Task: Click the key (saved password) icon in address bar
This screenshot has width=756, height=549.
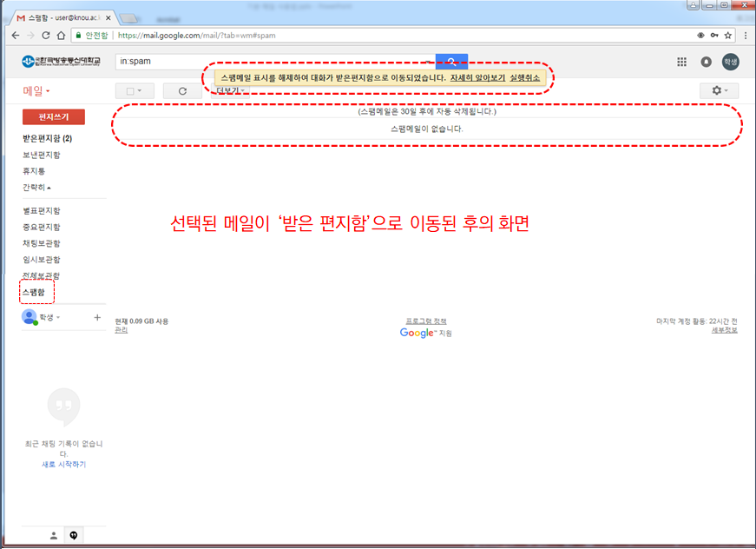Action: point(714,36)
